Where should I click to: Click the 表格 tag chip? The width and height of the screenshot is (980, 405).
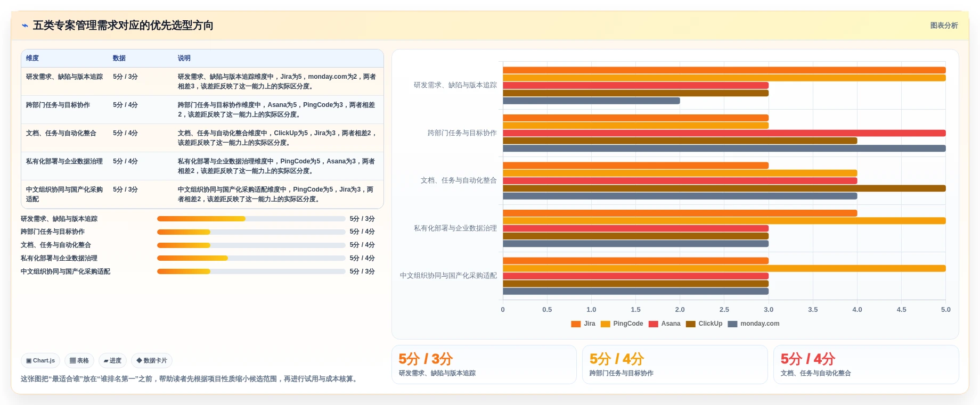(79, 360)
